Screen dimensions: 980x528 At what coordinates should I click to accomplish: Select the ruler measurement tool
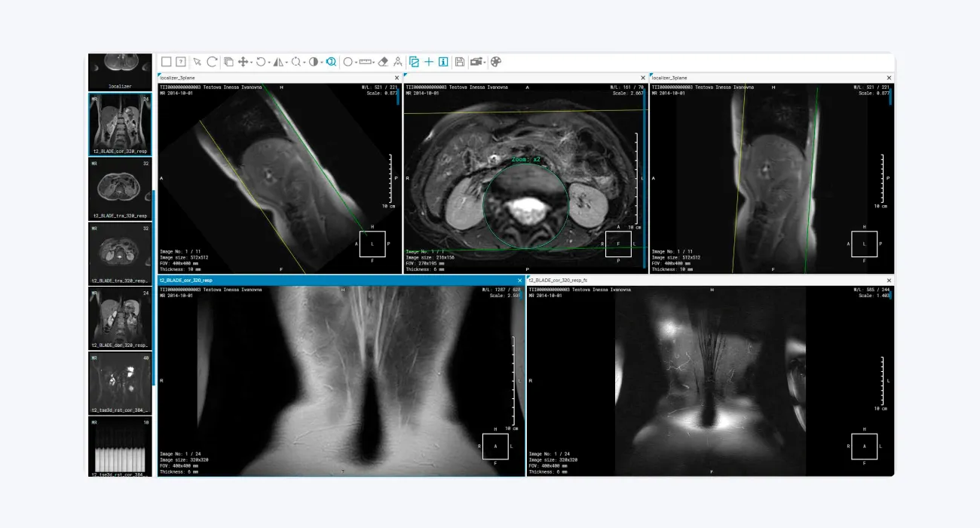[364, 62]
